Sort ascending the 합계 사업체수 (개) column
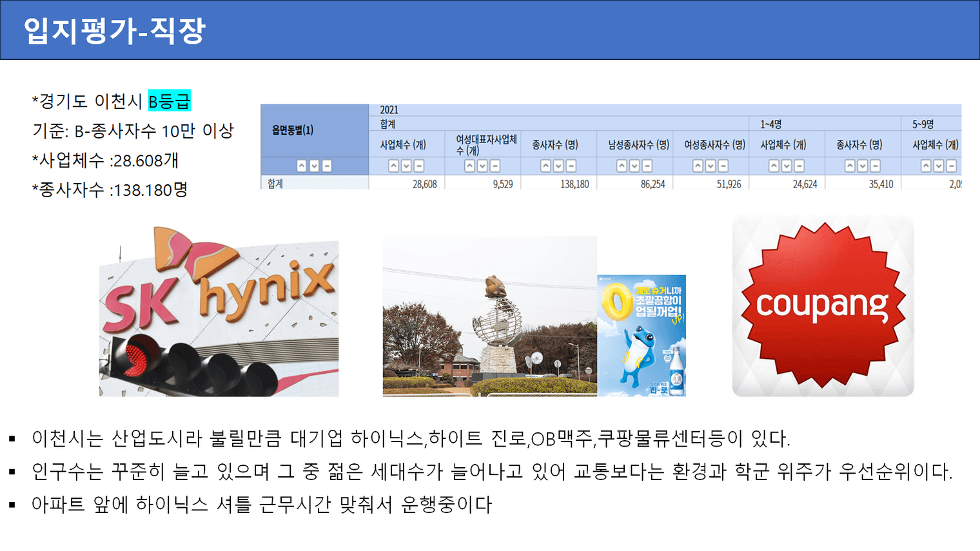This screenshot has width=980, height=551. (x=393, y=166)
